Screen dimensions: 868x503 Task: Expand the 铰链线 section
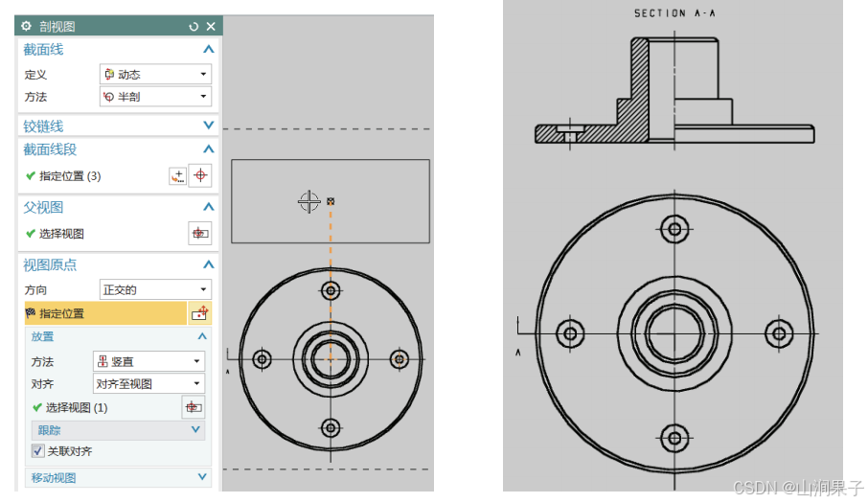coord(208,126)
